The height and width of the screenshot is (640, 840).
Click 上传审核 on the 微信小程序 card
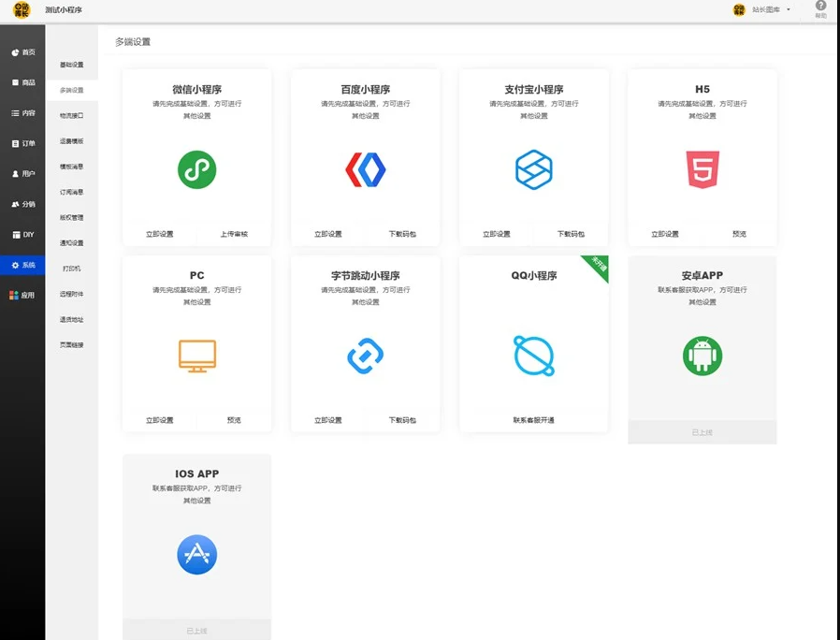coord(234,234)
